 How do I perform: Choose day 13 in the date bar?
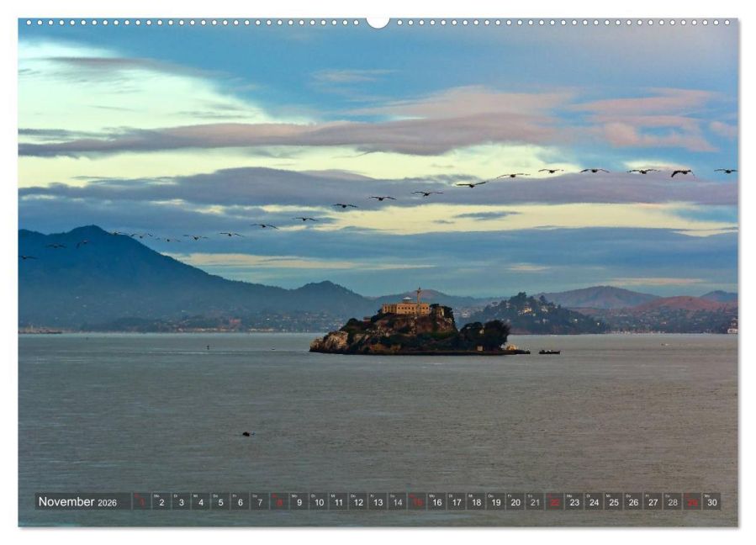pos(378,502)
